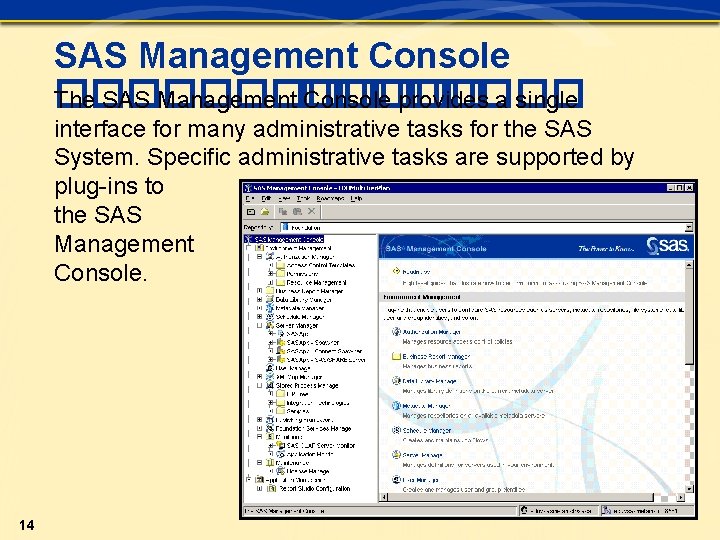Click the SAS OLAP Server Monitor icon
This screenshot has height=540, width=720.
(281, 445)
